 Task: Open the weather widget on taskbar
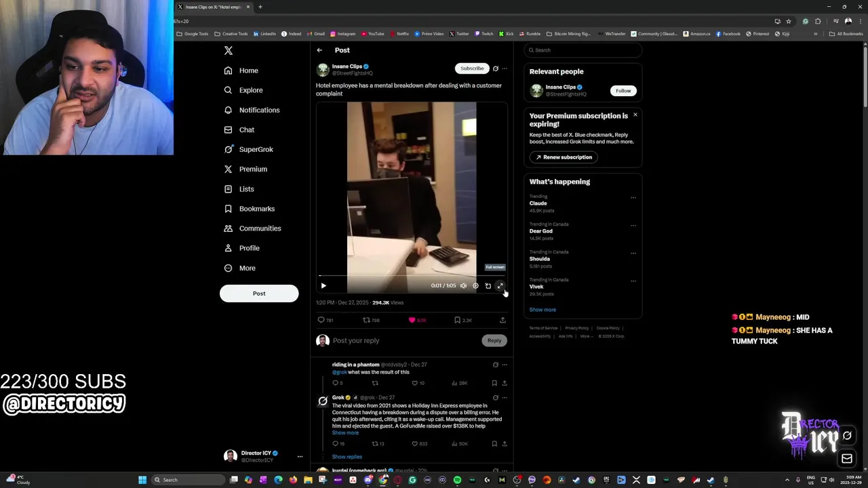coord(18,480)
